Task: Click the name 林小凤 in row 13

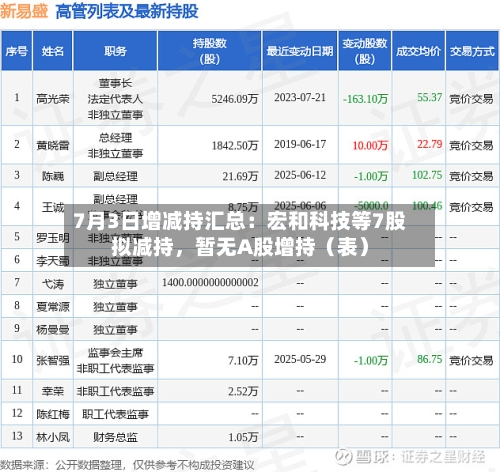Action: (x=53, y=437)
